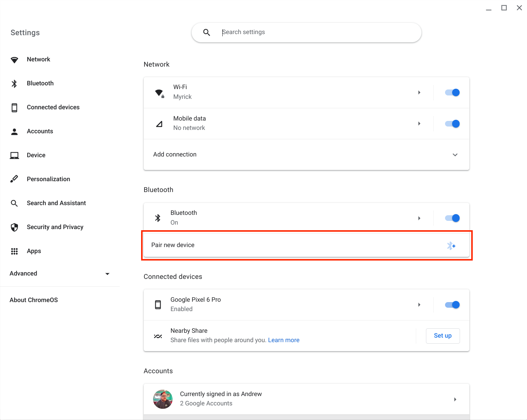Viewport: 527px width, 420px height.
Task: Select the Security and Privacy shield icon
Action: point(14,227)
